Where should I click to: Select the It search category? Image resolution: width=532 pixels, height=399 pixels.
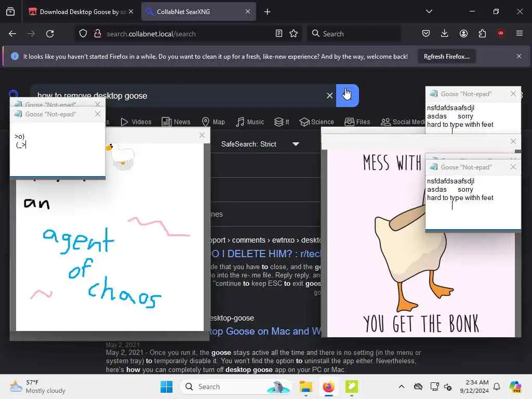click(x=282, y=122)
